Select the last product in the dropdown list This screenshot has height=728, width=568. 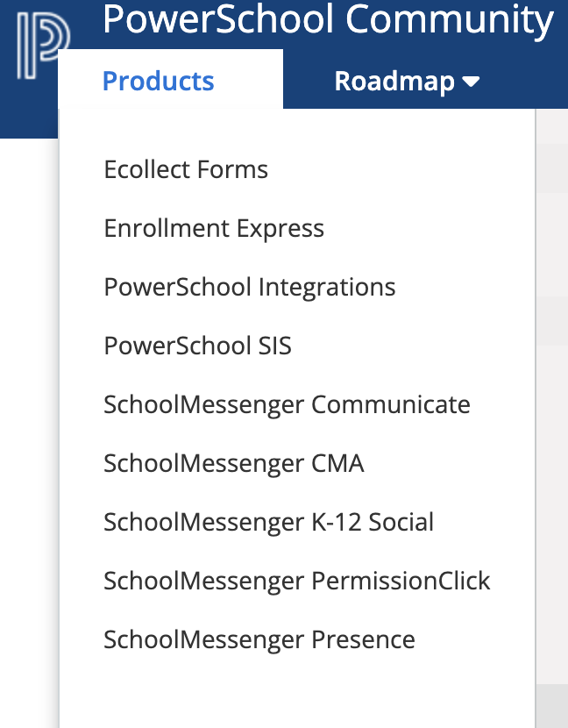[x=259, y=639]
